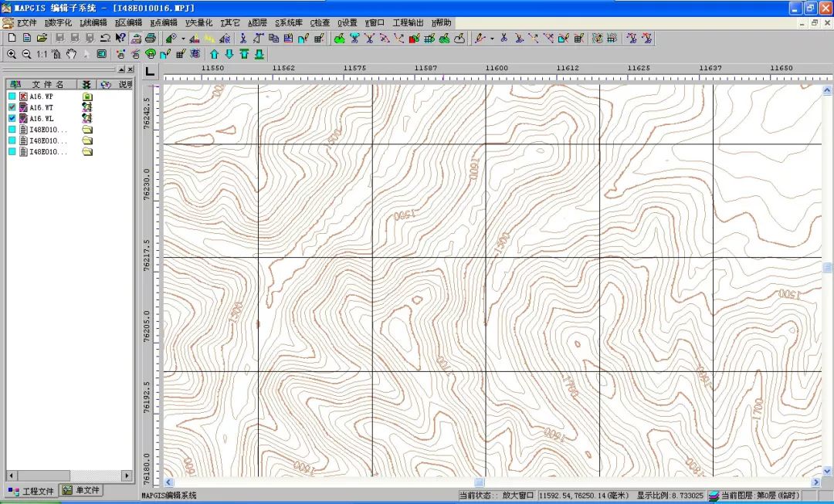Click the coordinate readout in the status bar

[x=585, y=496]
